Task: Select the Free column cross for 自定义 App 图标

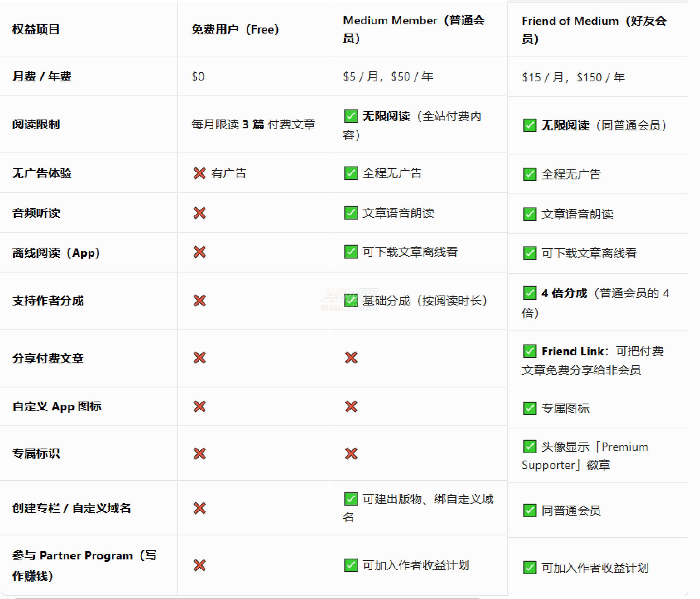Action: pyautogui.click(x=200, y=406)
